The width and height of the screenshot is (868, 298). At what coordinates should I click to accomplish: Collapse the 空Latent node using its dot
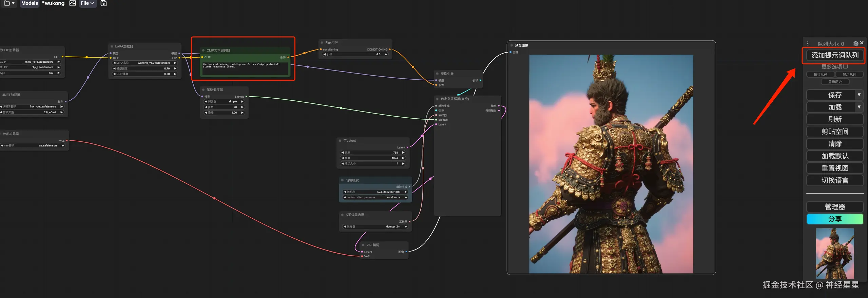[x=340, y=140]
